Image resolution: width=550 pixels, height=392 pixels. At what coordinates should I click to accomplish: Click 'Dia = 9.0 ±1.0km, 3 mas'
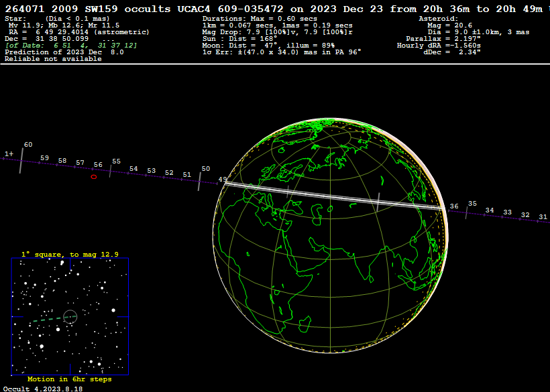[x=478, y=32]
